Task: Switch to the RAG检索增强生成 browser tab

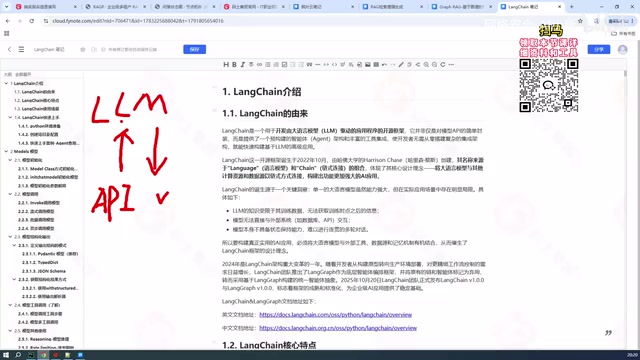Action: coord(393,7)
